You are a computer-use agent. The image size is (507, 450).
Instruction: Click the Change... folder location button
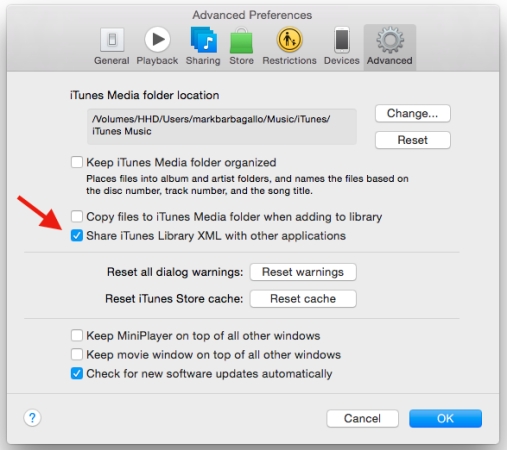(x=413, y=113)
